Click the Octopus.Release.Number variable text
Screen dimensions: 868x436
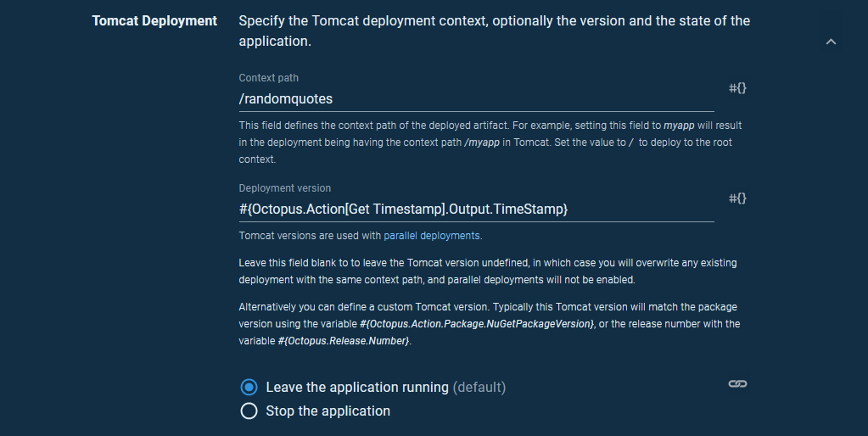(344, 340)
